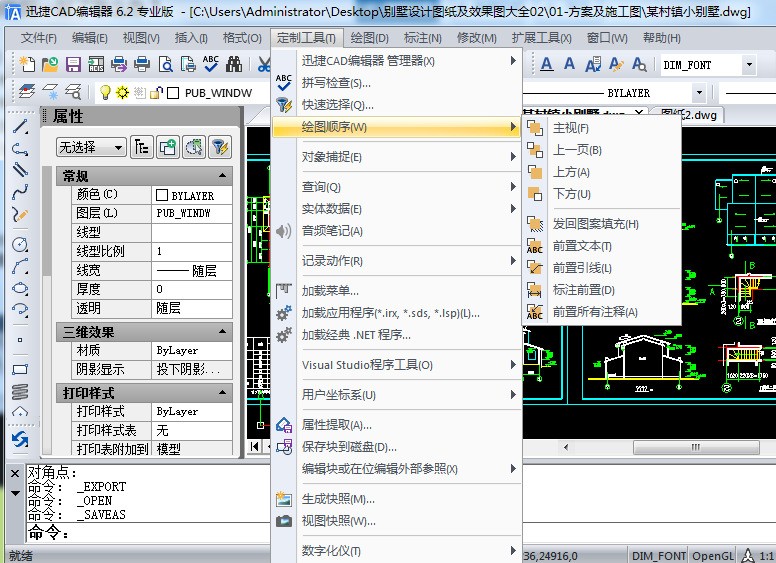Image resolution: width=776 pixels, height=563 pixels.
Task: Switch to the 图纸2.dwg tab
Action: [688, 115]
